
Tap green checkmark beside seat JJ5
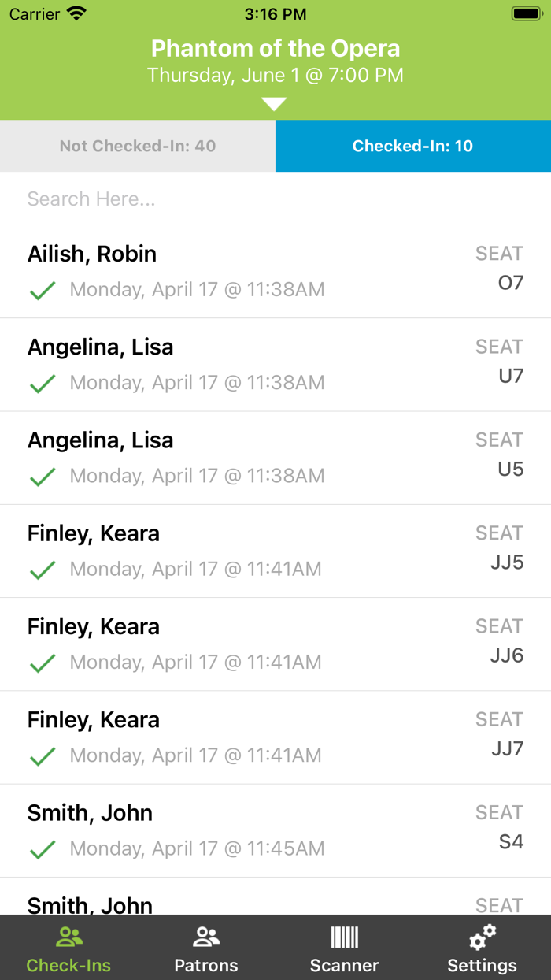tap(43, 570)
